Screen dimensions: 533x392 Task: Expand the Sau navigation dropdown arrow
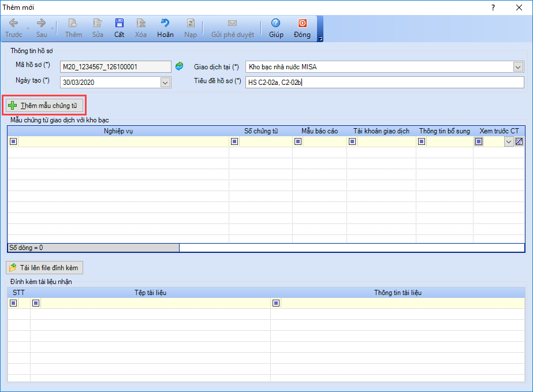pyautogui.click(x=52, y=28)
